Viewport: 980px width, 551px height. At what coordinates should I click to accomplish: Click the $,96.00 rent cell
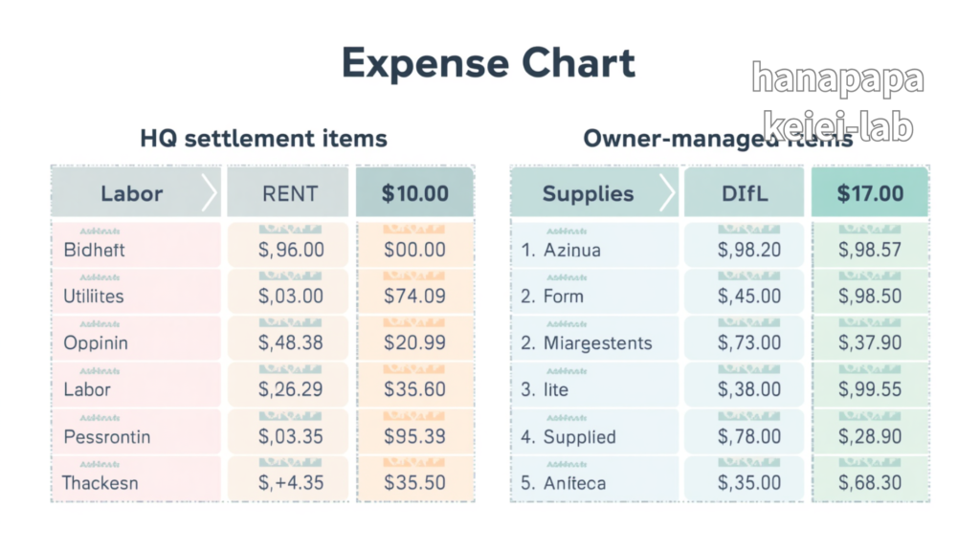pyautogui.click(x=291, y=250)
